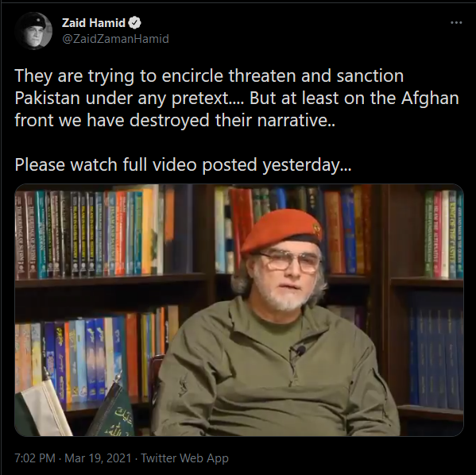Screen dimensions: 476x475
Task: Click the Zaid Hamid display name
Action: (x=94, y=23)
